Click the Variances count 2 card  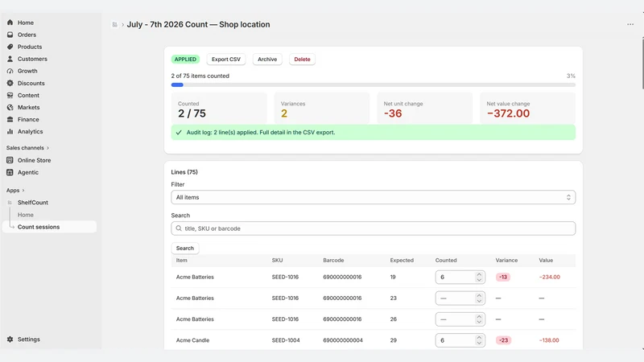point(321,109)
